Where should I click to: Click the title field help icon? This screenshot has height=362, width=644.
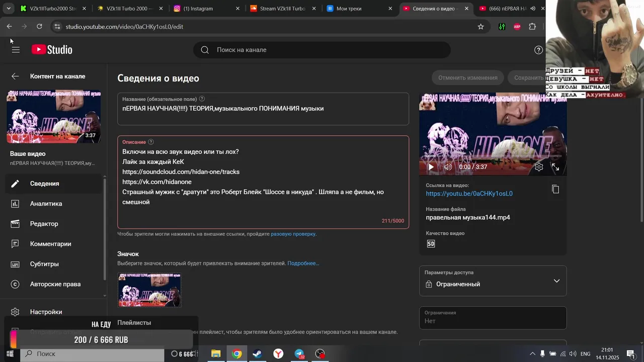click(202, 99)
